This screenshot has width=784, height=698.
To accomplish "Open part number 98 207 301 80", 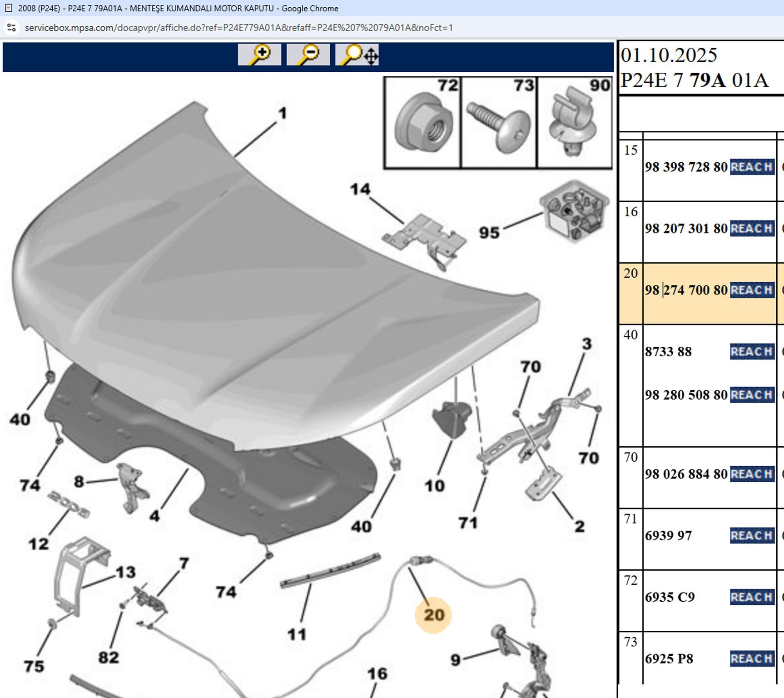I will point(686,229).
